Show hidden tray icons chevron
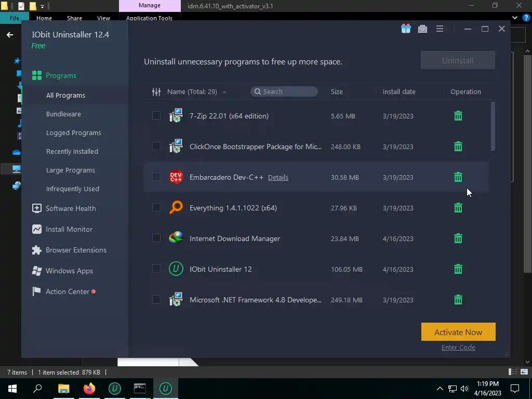This screenshot has height=399, width=532. pos(440,389)
